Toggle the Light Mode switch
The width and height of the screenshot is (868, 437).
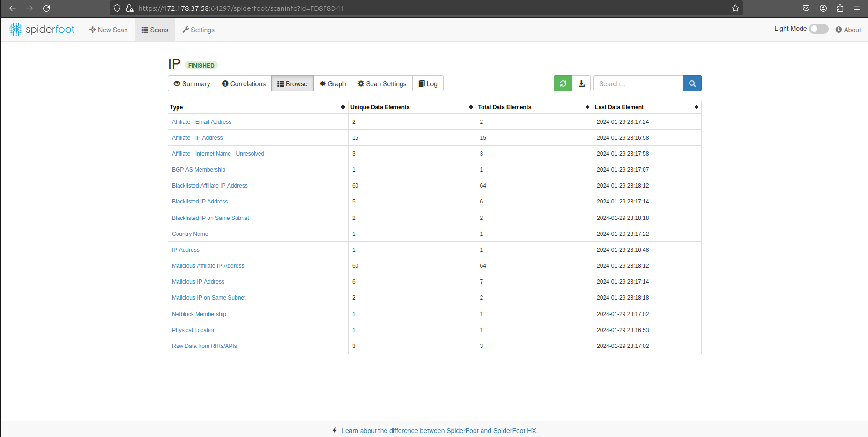point(819,29)
